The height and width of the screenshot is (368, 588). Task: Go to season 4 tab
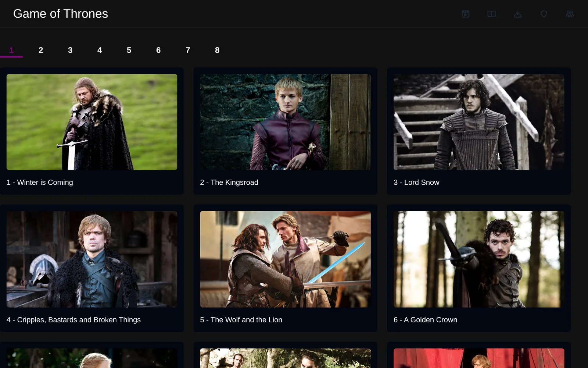tap(100, 50)
